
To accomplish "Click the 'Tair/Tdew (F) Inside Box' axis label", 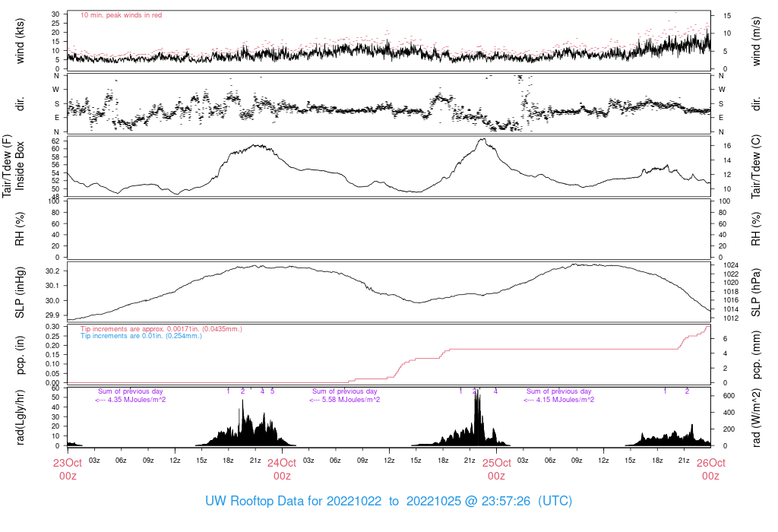I will pyautogui.click(x=14, y=166).
